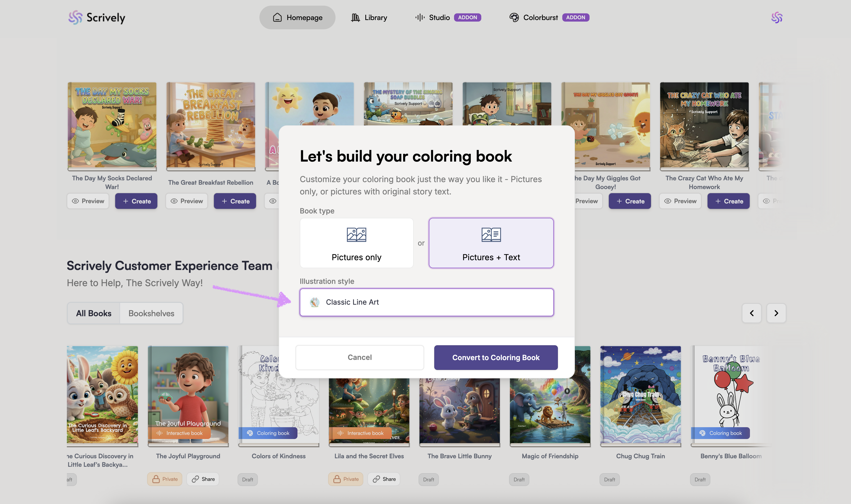Click the Scrively logo icon top left
851x504 pixels.
click(x=75, y=17)
